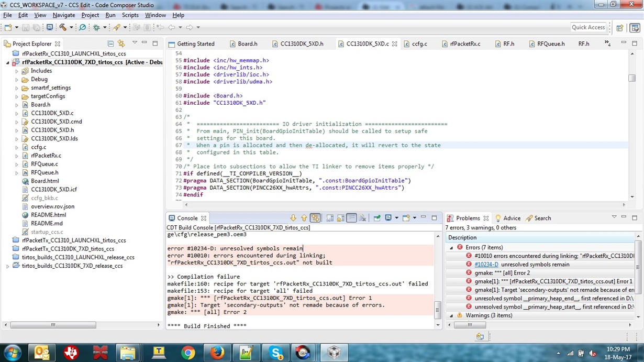Click the Open Console icon
The width and height of the screenshot is (644, 362).
406,218
